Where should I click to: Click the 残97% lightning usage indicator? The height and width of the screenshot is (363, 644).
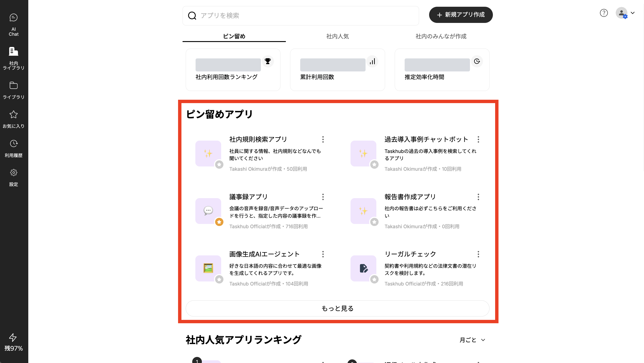(13, 342)
